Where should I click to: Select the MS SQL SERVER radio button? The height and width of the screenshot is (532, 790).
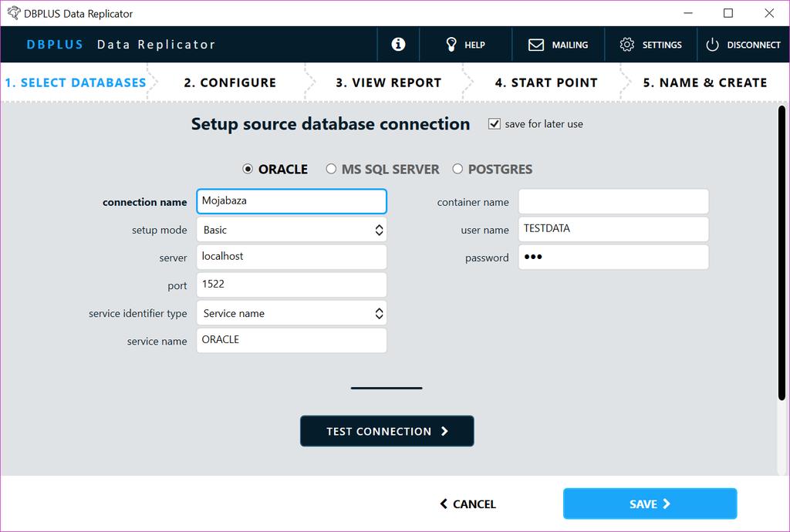pyautogui.click(x=330, y=169)
